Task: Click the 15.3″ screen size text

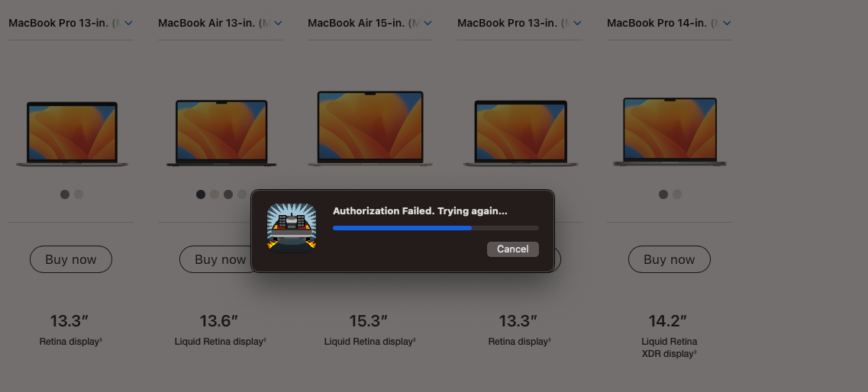Action: 368,320
